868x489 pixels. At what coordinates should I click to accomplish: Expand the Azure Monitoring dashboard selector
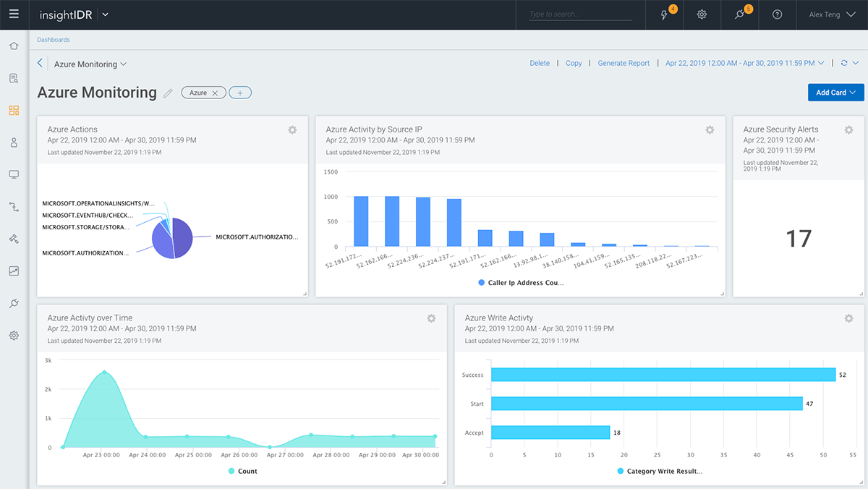(x=90, y=64)
